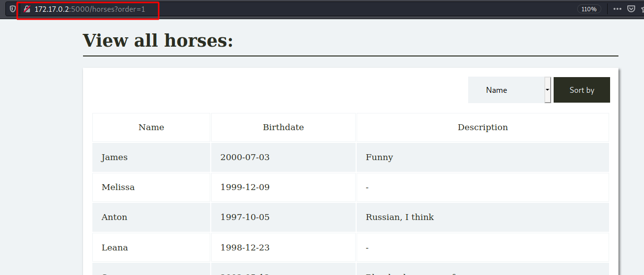
Task: Open the page actions three-dots menu
Action: tap(617, 9)
